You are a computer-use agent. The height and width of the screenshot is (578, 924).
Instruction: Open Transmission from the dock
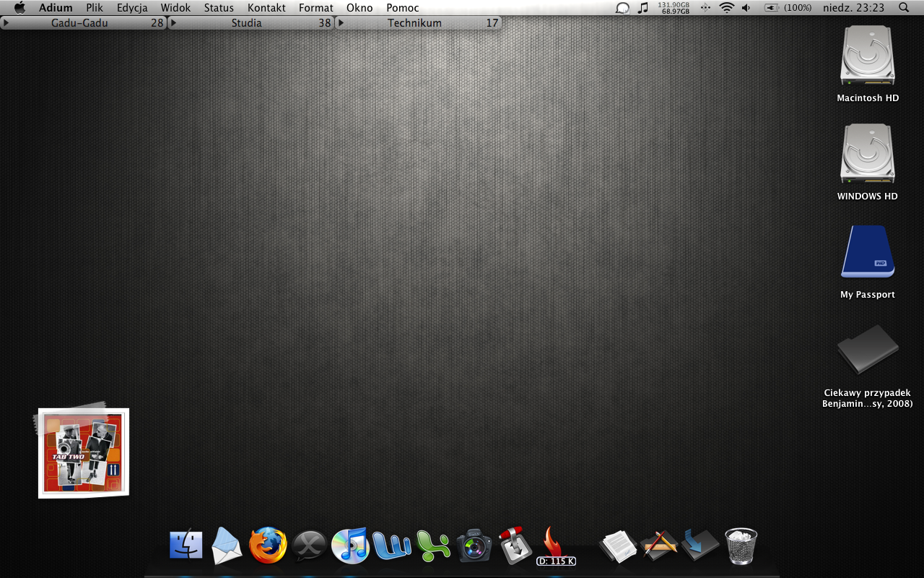515,545
